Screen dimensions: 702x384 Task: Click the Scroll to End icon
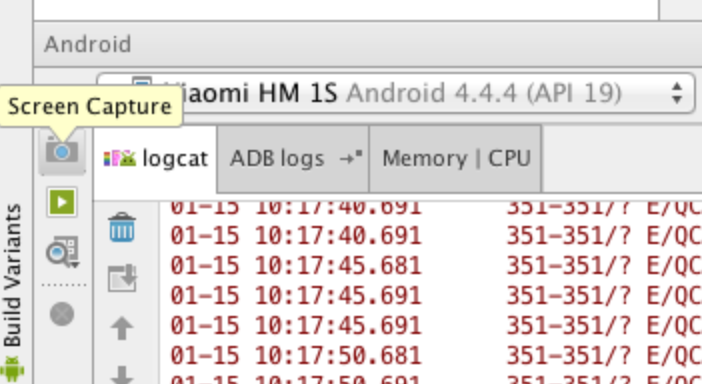(122, 278)
